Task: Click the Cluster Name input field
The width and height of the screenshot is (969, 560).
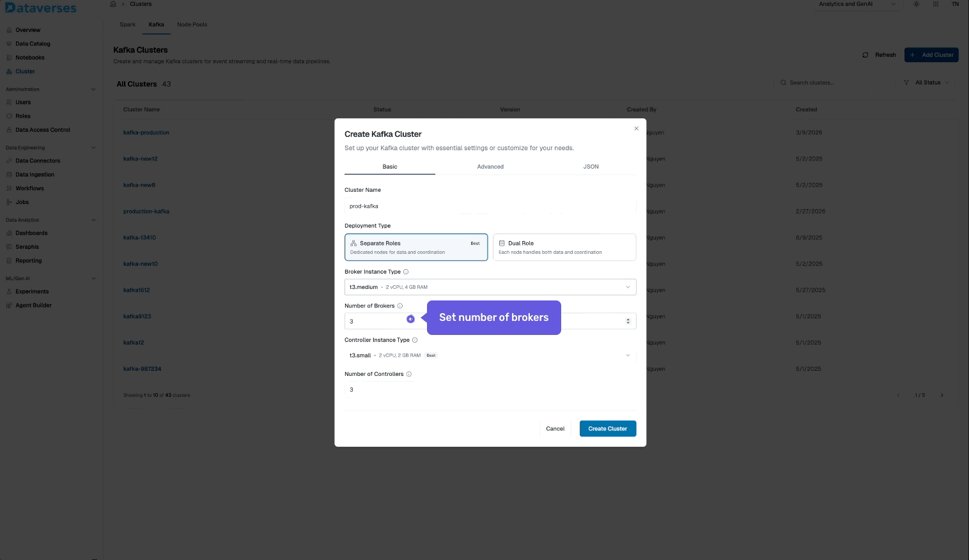Action: click(490, 206)
